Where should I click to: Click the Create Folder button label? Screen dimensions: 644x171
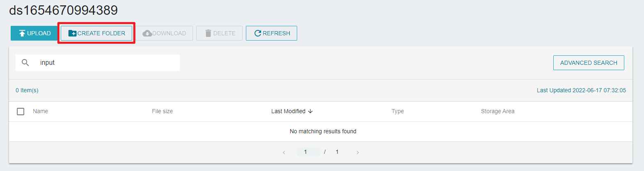point(101,33)
